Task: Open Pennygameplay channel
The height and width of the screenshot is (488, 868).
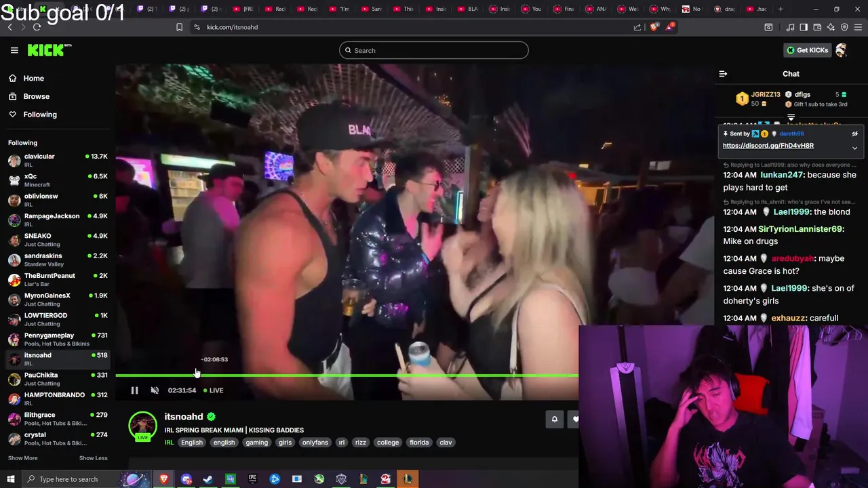Action: (x=58, y=339)
